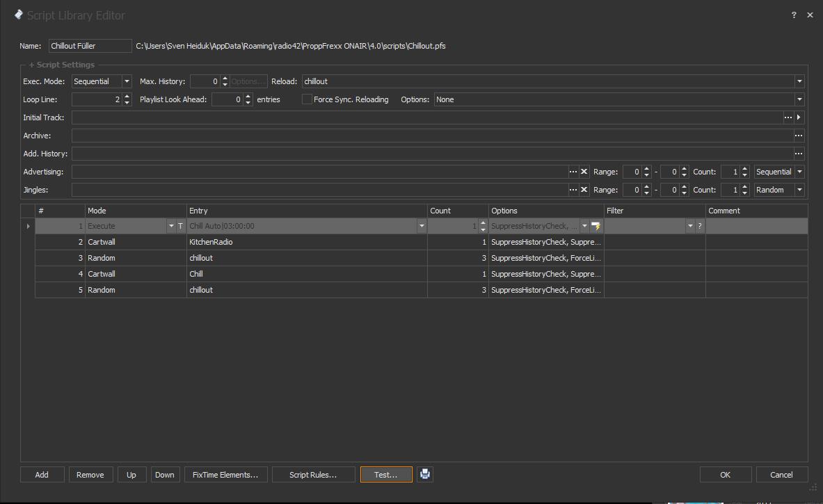Screen dimensions: 823x504
Task: Click the row 1 indicator arrow
Action: (x=28, y=226)
